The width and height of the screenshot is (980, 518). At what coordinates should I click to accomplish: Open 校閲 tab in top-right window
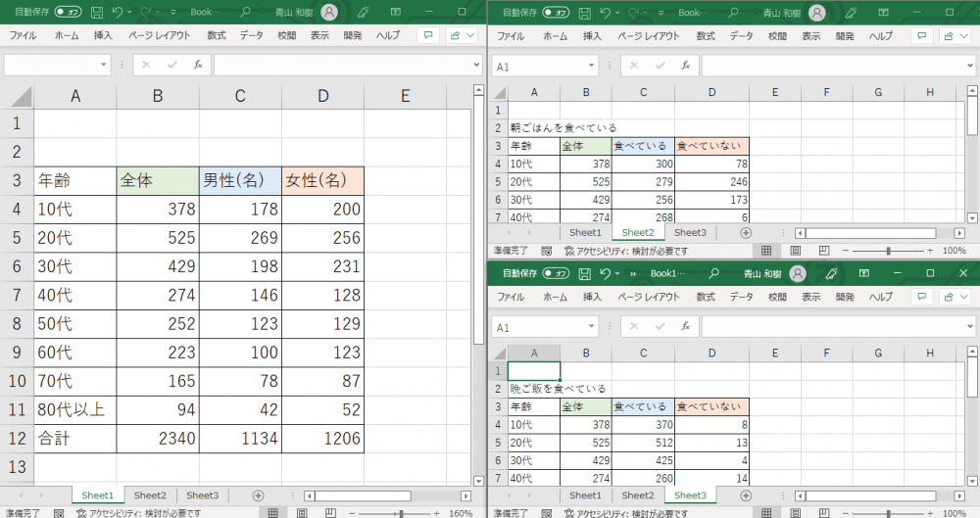tap(777, 35)
